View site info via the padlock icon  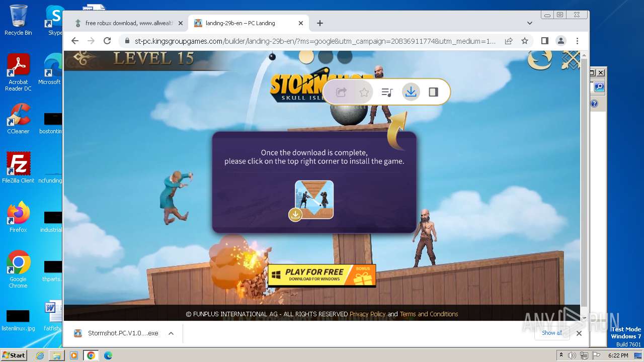click(x=126, y=41)
